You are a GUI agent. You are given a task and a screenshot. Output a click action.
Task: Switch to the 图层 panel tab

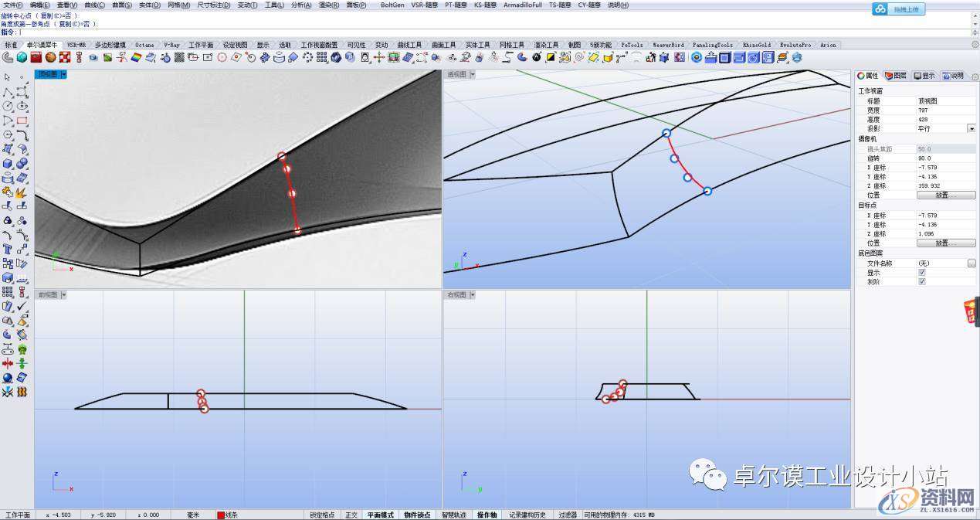tap(896, 76)
